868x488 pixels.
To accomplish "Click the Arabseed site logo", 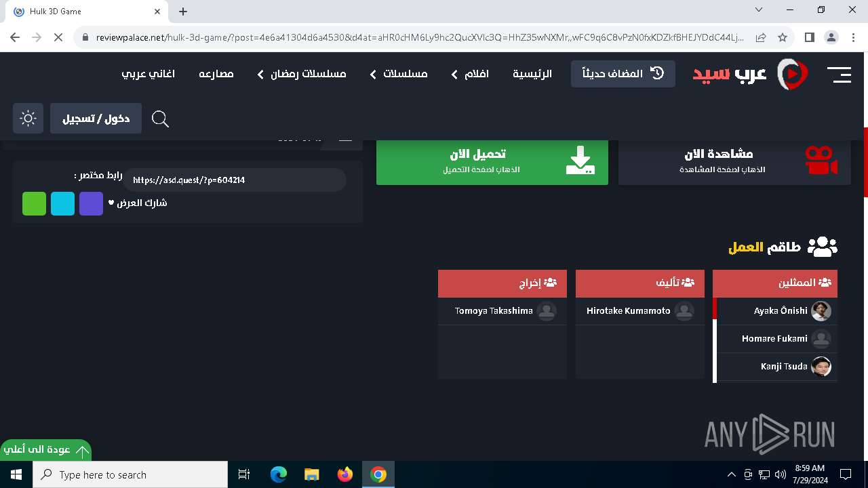I will tap(750, 74).
